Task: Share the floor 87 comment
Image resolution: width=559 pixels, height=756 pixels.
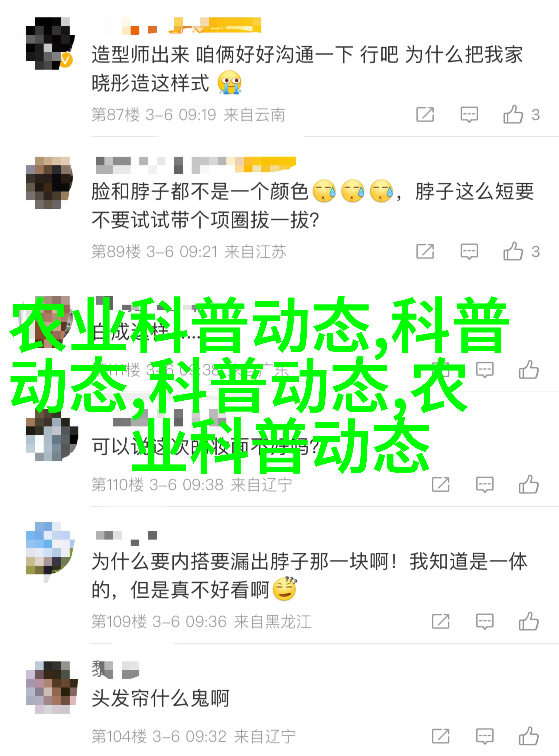Action: tap(425, 115)
